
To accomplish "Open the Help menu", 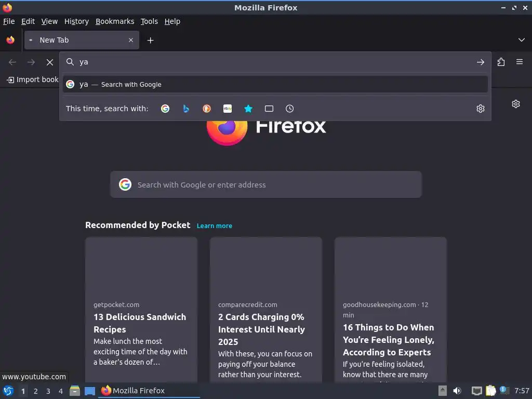I will (x=172, y=21).
